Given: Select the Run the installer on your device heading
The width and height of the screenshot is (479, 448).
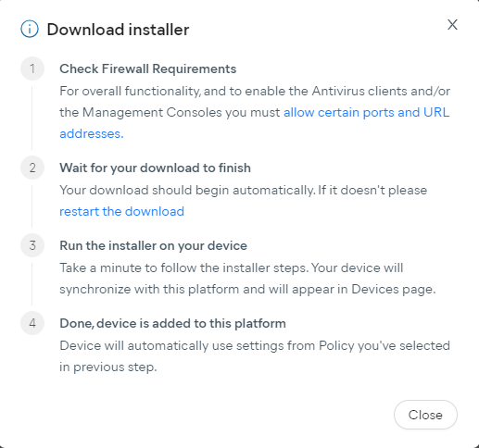Looking at the screenshot, I should pyautogui.click(x=153, y=246).
